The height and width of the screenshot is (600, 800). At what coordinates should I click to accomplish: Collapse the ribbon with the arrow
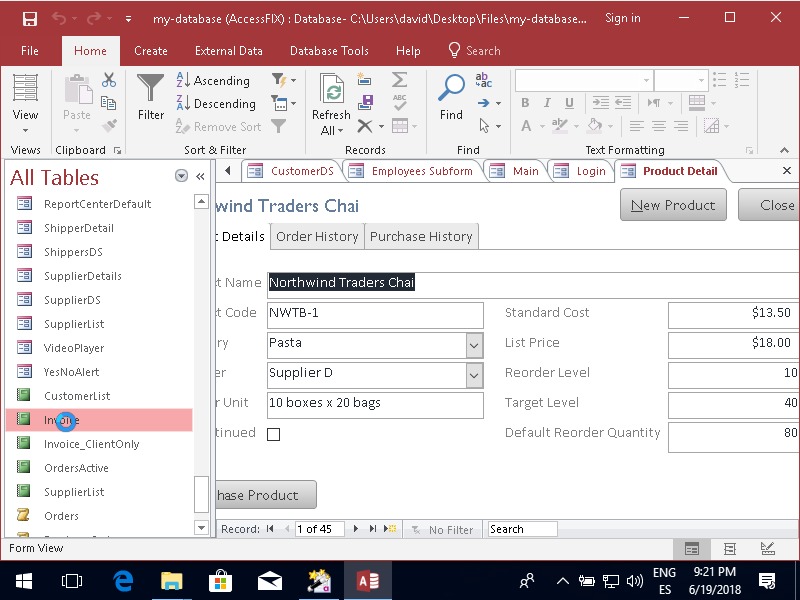click(x=784, y=150)
